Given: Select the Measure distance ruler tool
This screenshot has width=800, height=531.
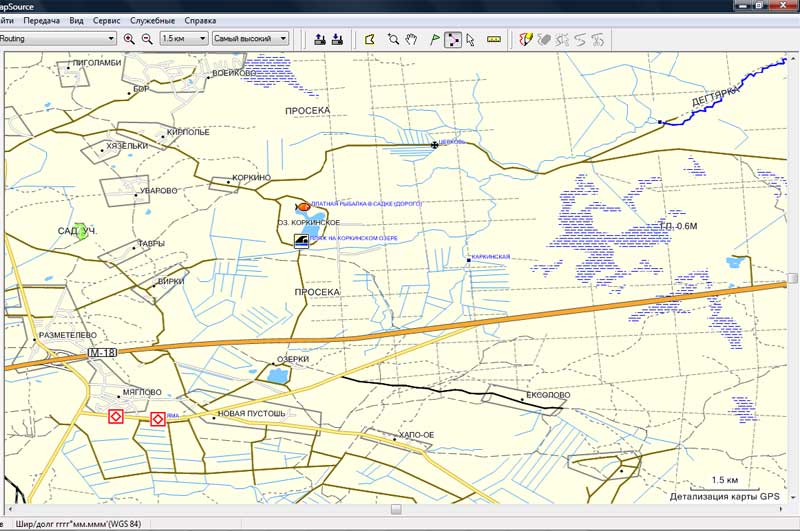Looking at the screenshot, I should tap(493, 39).
